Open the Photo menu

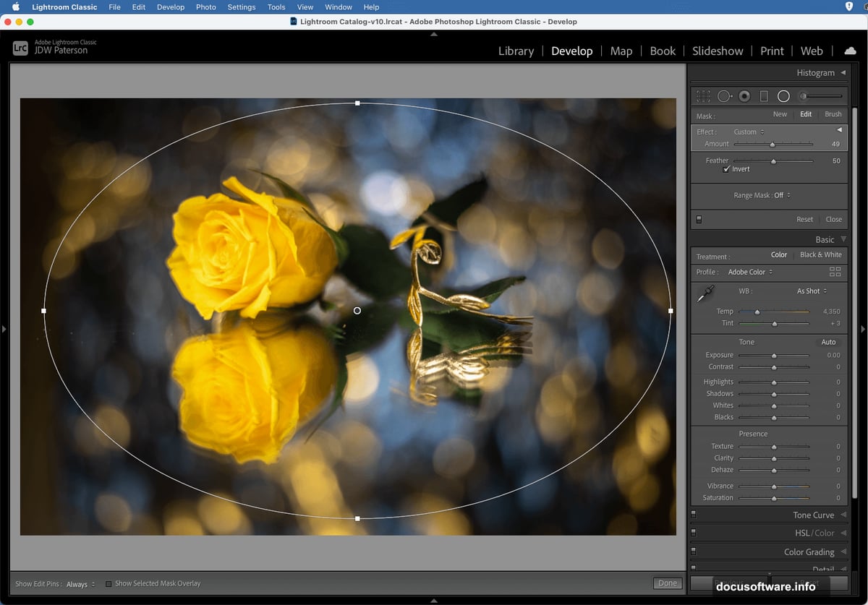click(x=205, y=7)
